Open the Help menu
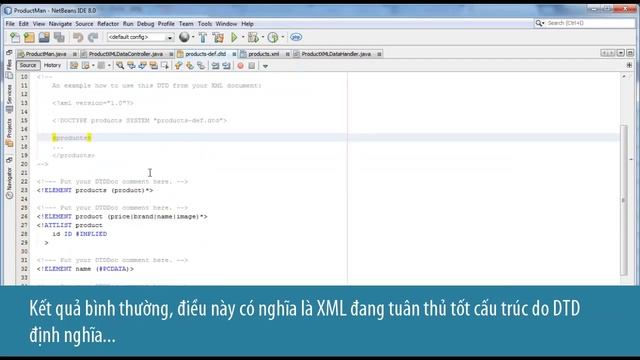640x360 pixels. point(247,24)
